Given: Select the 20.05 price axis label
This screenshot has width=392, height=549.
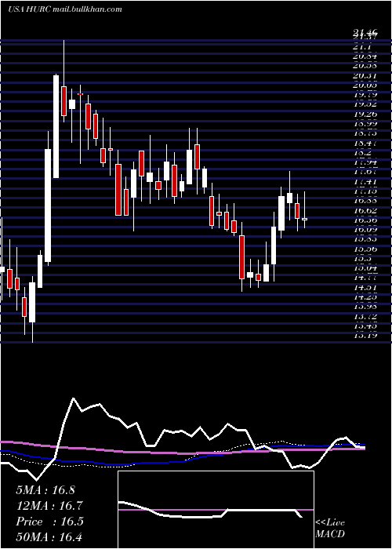Looking at the screenshot, I should [365, 85].
